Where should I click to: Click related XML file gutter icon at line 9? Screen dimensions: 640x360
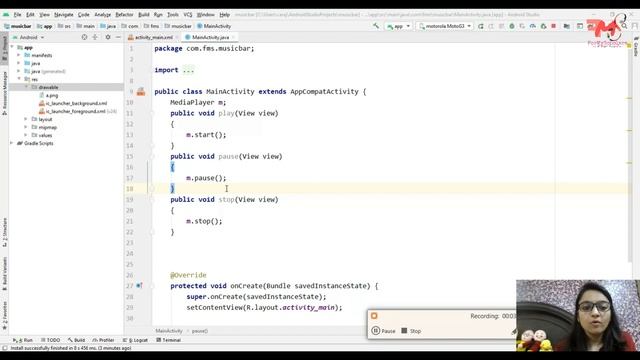(141, 92)
